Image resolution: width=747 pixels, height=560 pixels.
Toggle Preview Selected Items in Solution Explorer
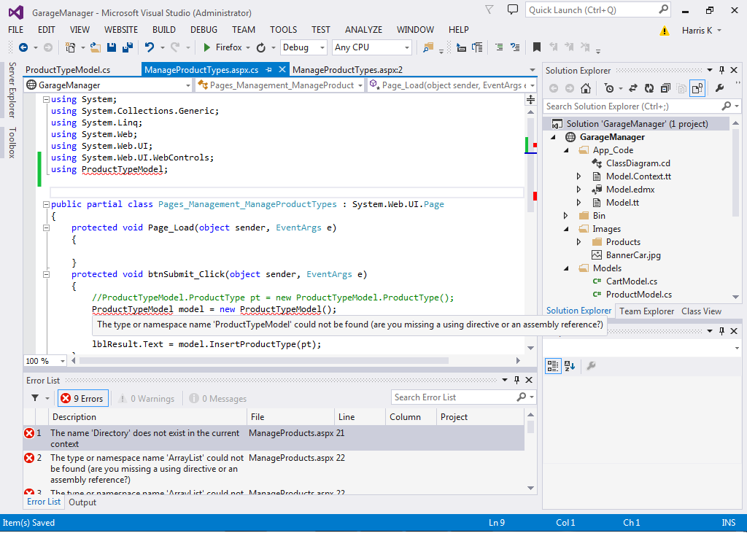pyautogui.click(x=697, y=88)
